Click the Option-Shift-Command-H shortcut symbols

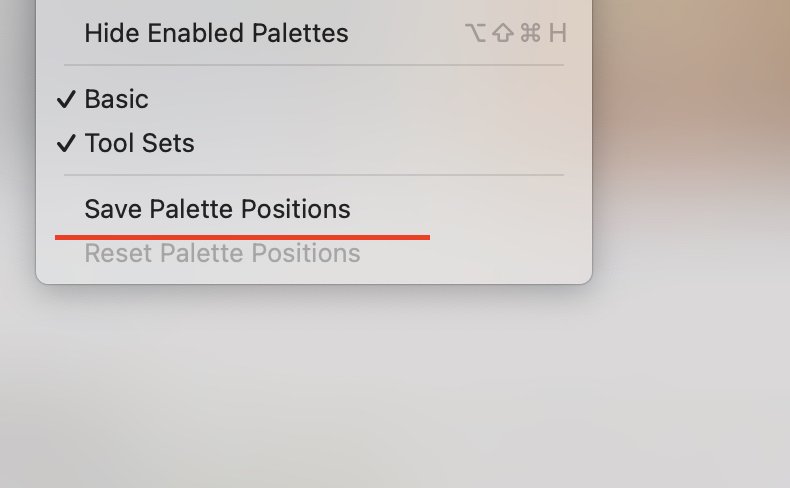tap(515, 33)
